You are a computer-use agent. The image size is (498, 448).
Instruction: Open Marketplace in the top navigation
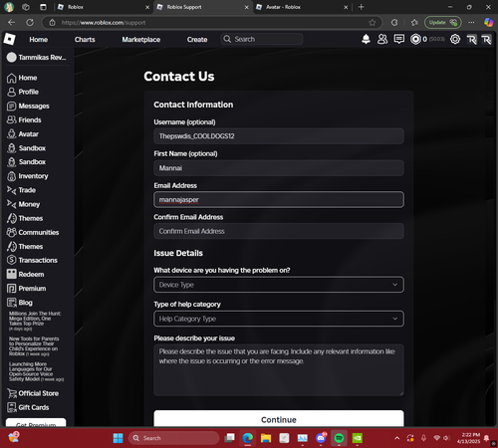(x=141, y=40)
